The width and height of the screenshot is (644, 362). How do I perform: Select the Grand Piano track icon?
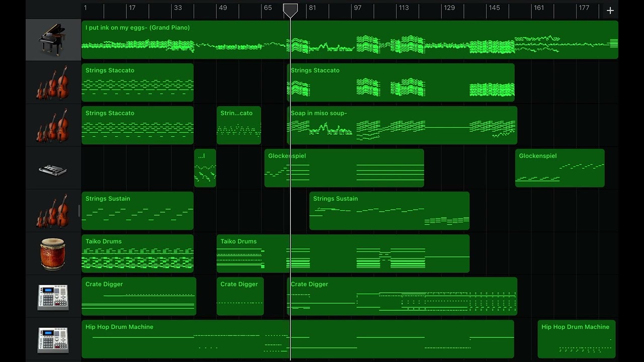53,40
